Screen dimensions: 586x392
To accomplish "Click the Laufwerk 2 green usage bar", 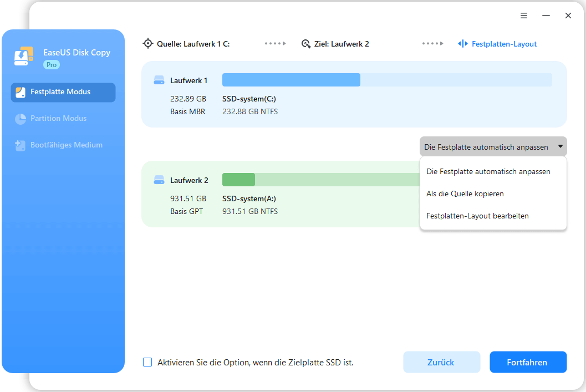I will pyautogui.click(x=238, y=180).
